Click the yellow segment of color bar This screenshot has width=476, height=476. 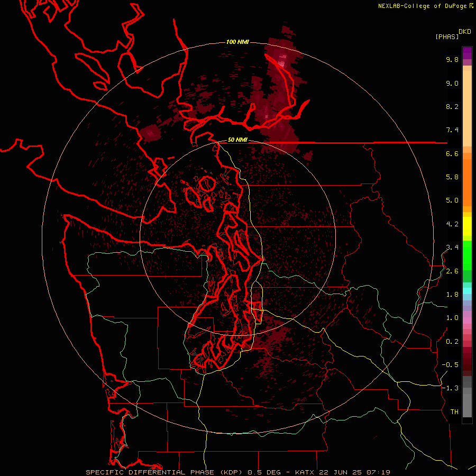467,226
